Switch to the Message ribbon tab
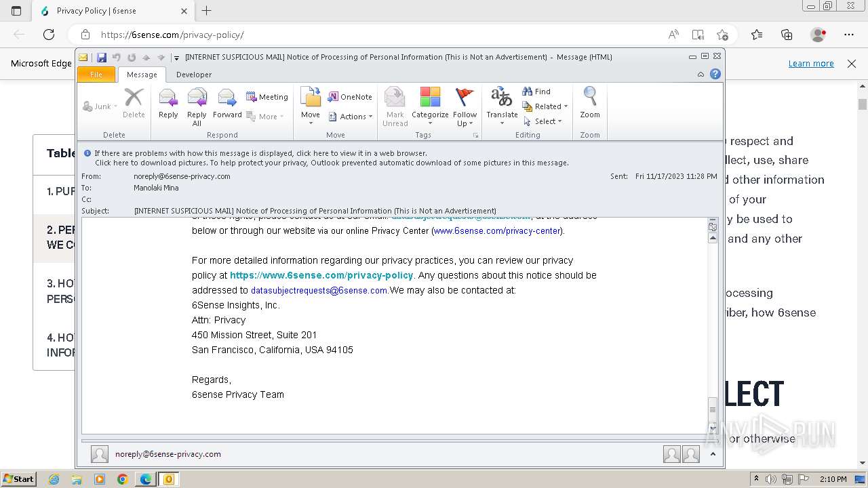The image size is (868, 488). point(142,75)
